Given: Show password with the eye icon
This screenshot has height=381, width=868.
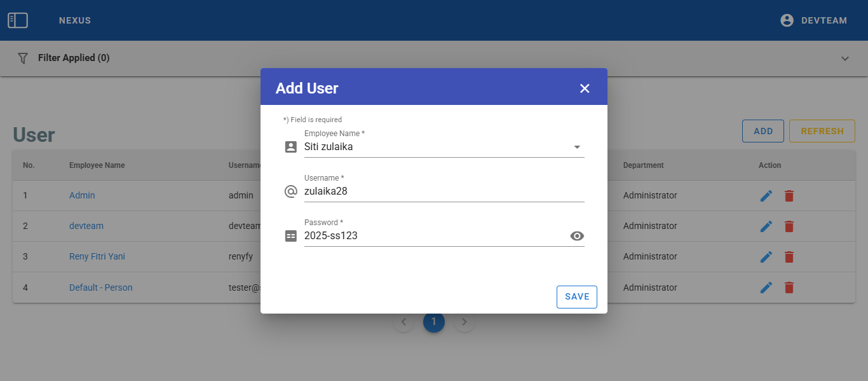Looking at the screenshot, I should click(x=577, y=236).
